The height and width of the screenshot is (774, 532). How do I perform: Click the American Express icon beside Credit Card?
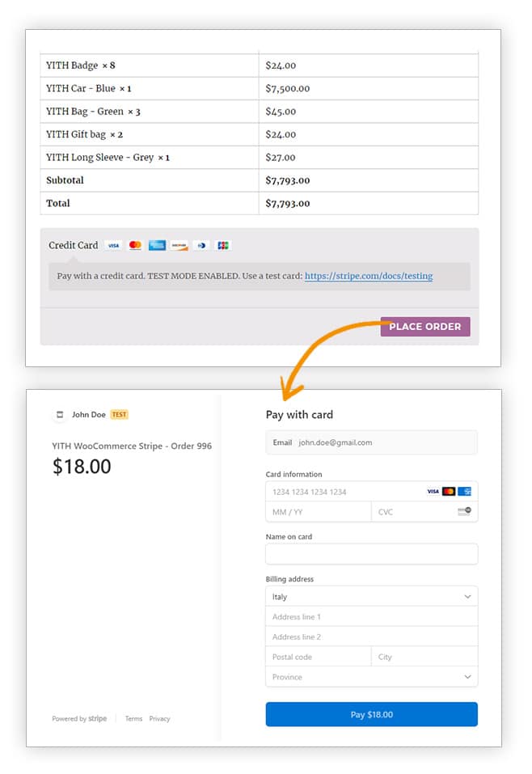point(157,245)
